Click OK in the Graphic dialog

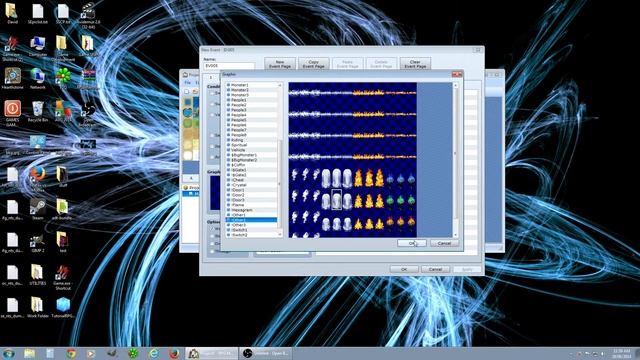tap(412, 243)
